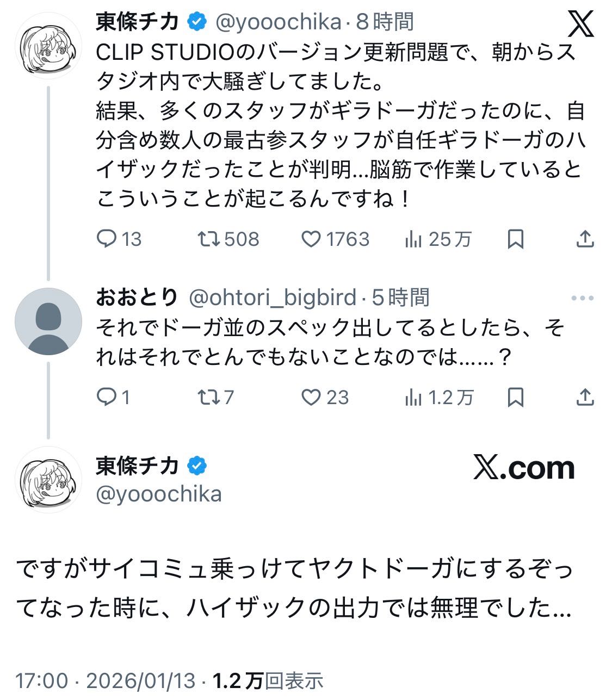
Task: Open the X.com logo link
Action: (524, 468)
